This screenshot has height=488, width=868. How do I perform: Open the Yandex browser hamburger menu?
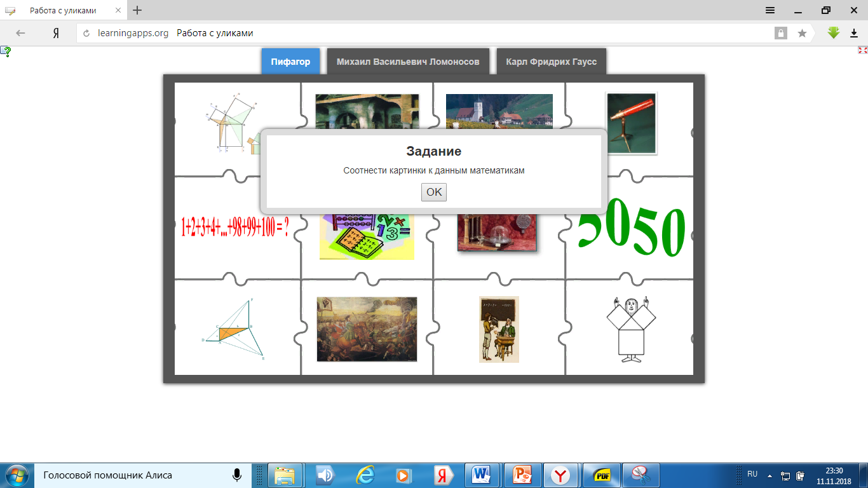770,10
